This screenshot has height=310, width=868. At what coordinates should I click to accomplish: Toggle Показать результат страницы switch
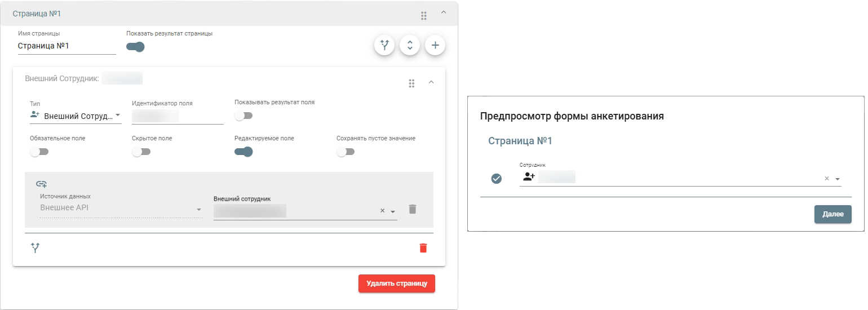point(135,47)
